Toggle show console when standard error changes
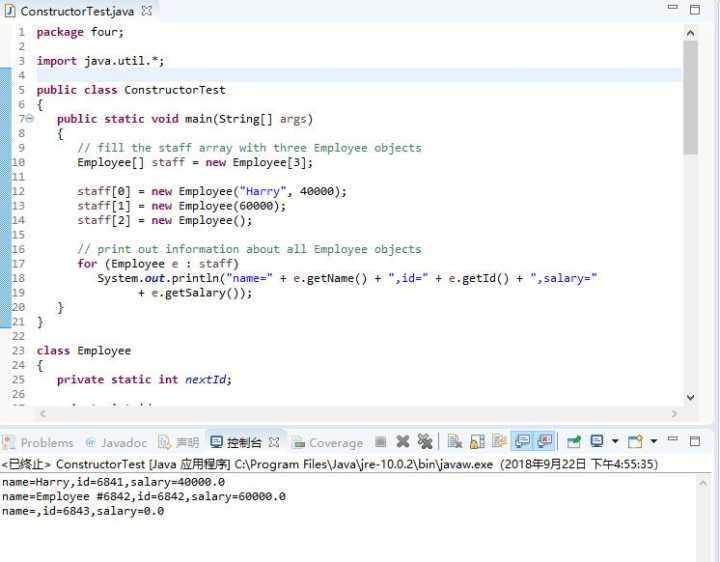The height and width of the screenshot is (562, 720). tap(545, 442)
